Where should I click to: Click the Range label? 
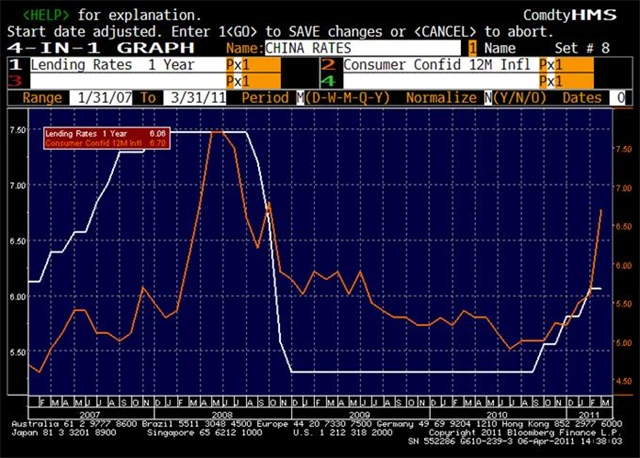[42, 98]
